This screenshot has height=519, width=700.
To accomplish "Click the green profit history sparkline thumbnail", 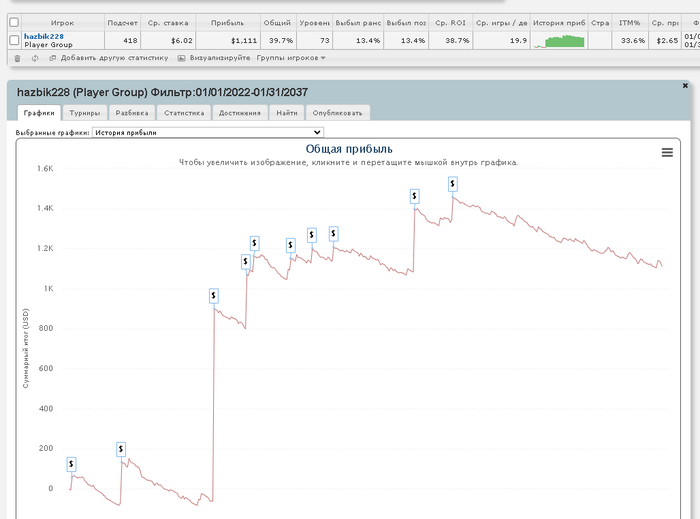I will coord(559,41).
